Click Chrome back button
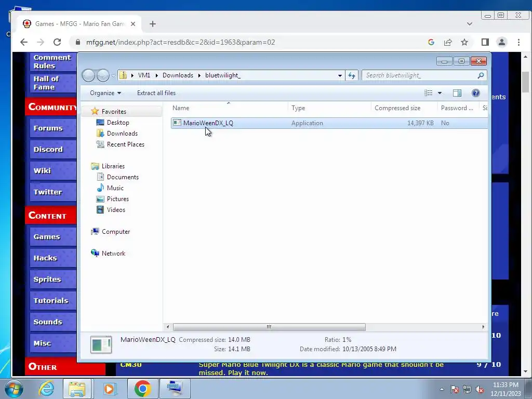Image resolution: width=532 pixels, height=399 pixels. point(24,42)
